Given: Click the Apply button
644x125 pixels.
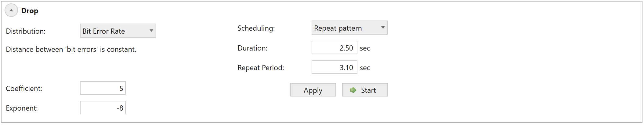Looking at the screenshot, I should [313, 90].
